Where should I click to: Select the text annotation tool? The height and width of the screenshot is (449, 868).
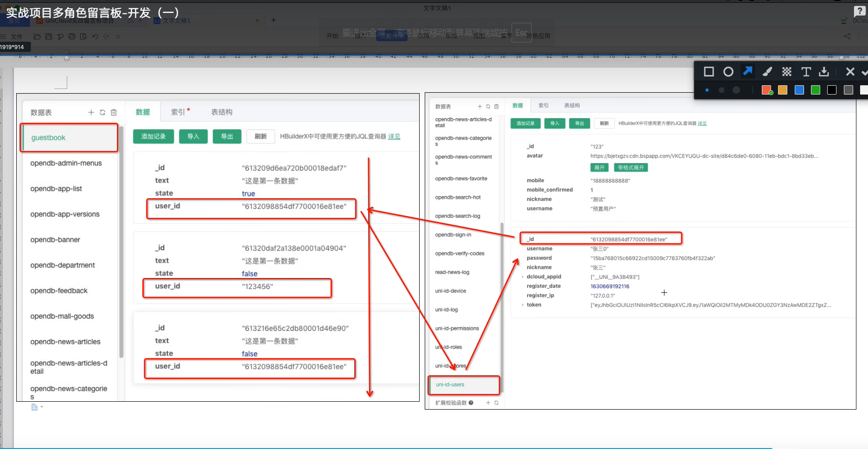tap(806, 72)
